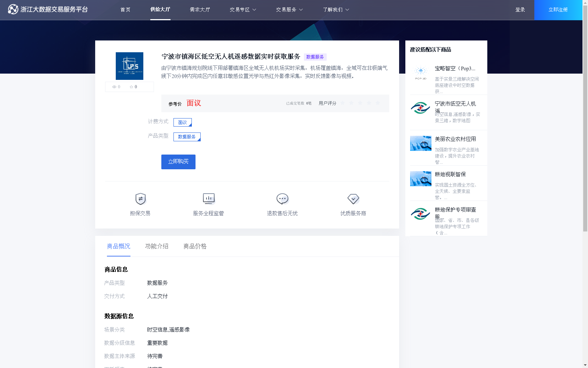588x368 pixels.
Task: Select the 面议 billing option
Action: 183,122
